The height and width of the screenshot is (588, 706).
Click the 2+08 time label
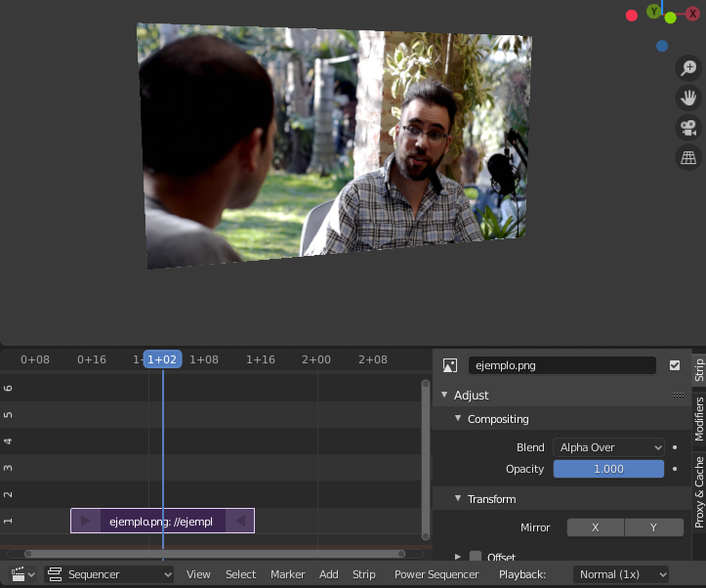[373, 359]
